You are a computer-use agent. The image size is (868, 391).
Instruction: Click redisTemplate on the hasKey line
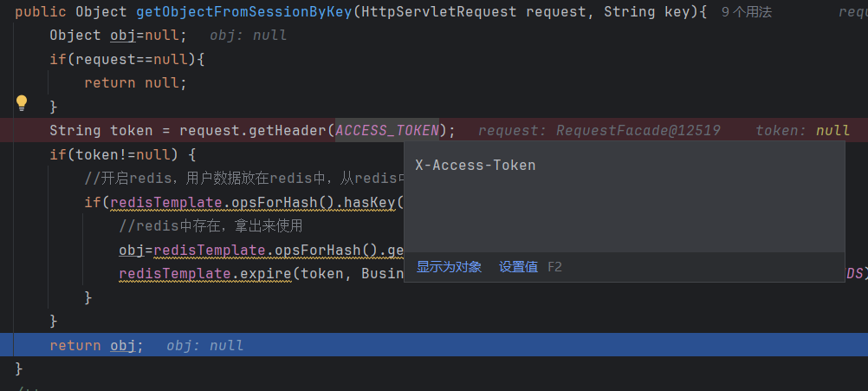pos(164,203)
